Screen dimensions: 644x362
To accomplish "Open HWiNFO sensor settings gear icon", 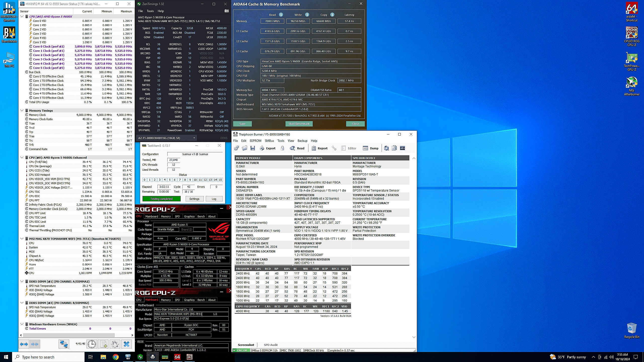I will (x=115, y=344).
